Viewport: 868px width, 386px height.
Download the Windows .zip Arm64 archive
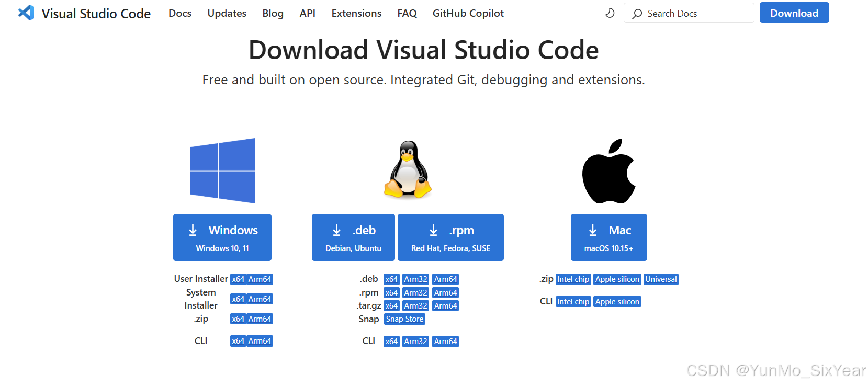pyautogui.click(x=260, y=319)
